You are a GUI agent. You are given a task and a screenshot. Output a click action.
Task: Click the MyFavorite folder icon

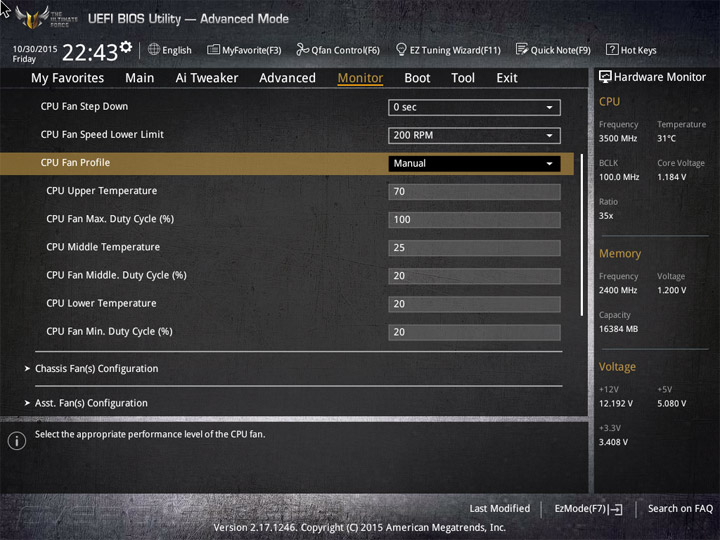click(x=213, y=49)
